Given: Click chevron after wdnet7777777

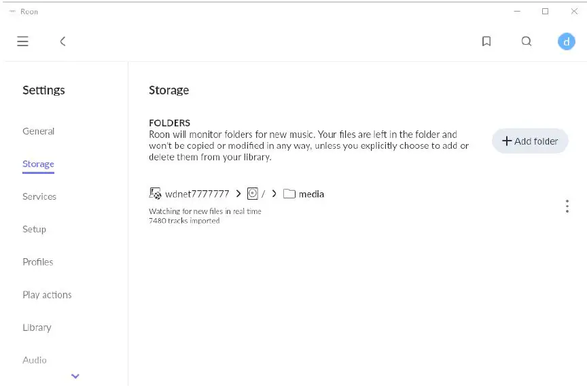Looking at the screenshot, I should tap(238, 194).
